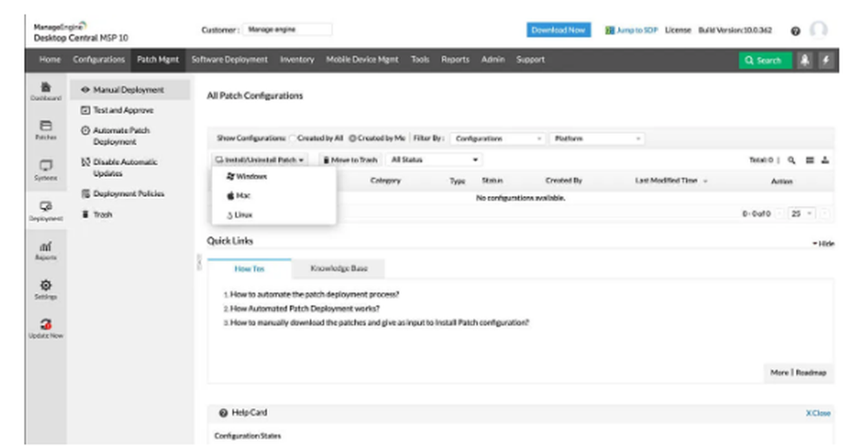868x446 pixels.
Task: Open the Support menu
Action: click(530, 60)
